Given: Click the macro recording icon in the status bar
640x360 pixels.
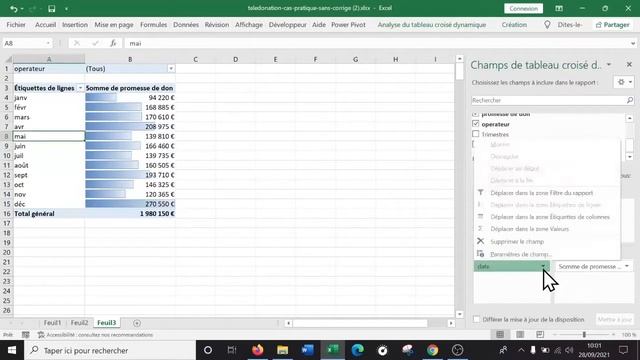Looking at the screenshot, I should point(25,335).
